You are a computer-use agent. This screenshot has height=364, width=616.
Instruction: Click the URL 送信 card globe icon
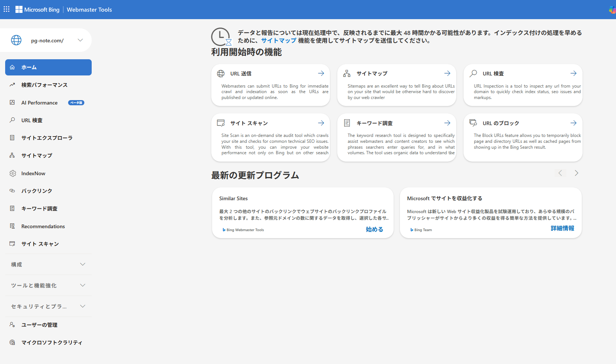click(221, 74)
